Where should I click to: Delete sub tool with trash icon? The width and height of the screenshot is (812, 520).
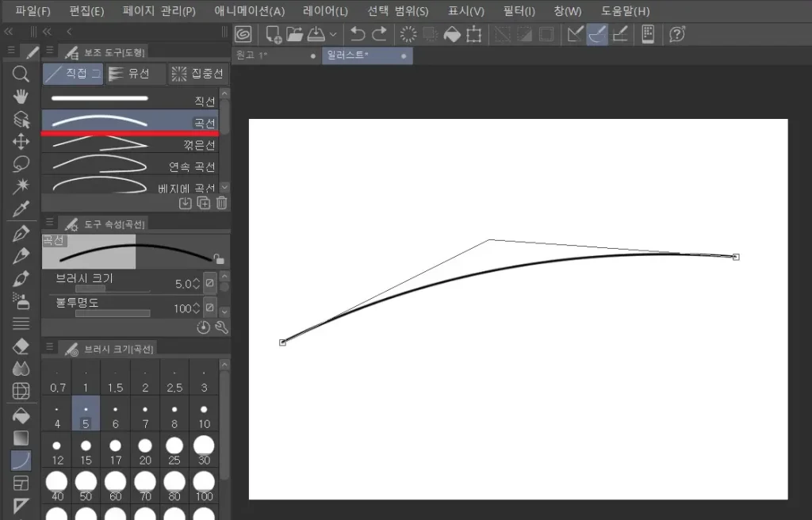click(221, 203)
